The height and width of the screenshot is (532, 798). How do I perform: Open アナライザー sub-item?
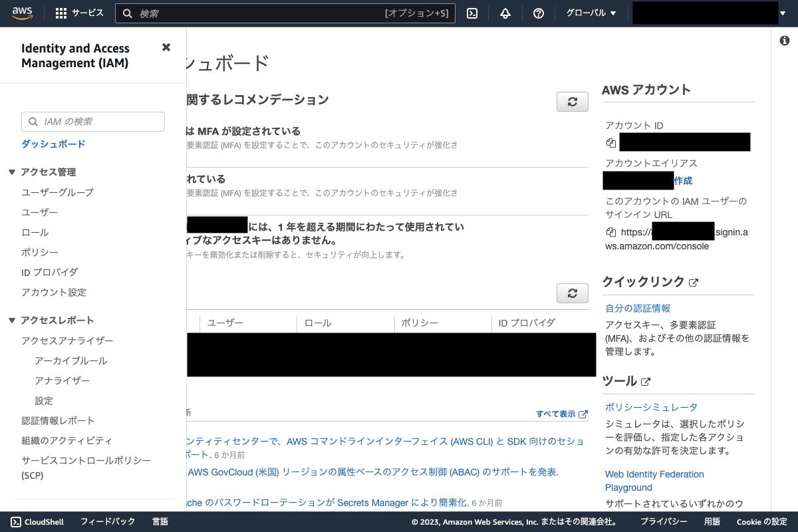click(x=62, y=380)
